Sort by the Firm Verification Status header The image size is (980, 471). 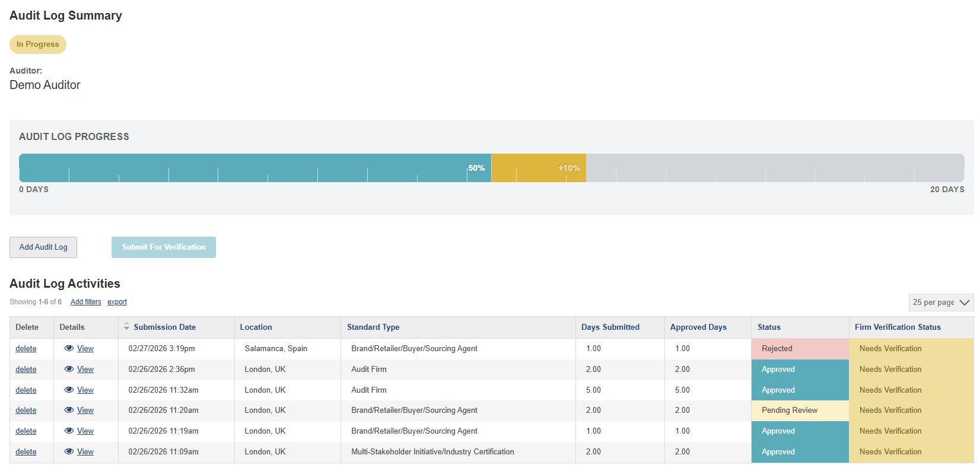[898, 327]
